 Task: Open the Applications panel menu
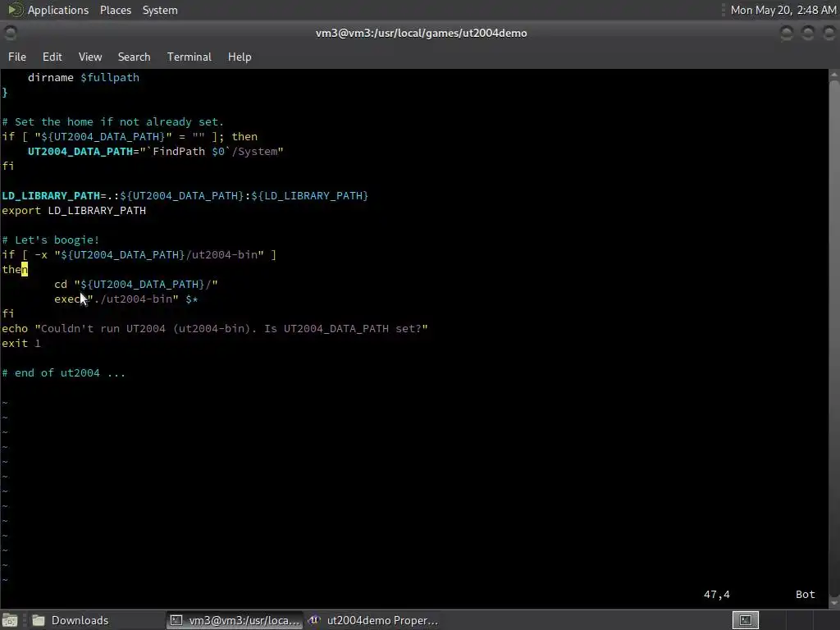click(x=58, y=10)
